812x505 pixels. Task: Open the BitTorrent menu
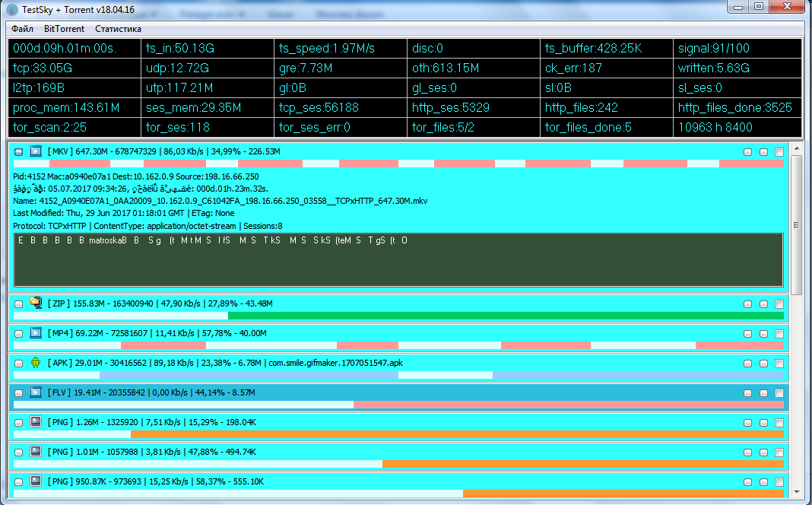(64, 29)
